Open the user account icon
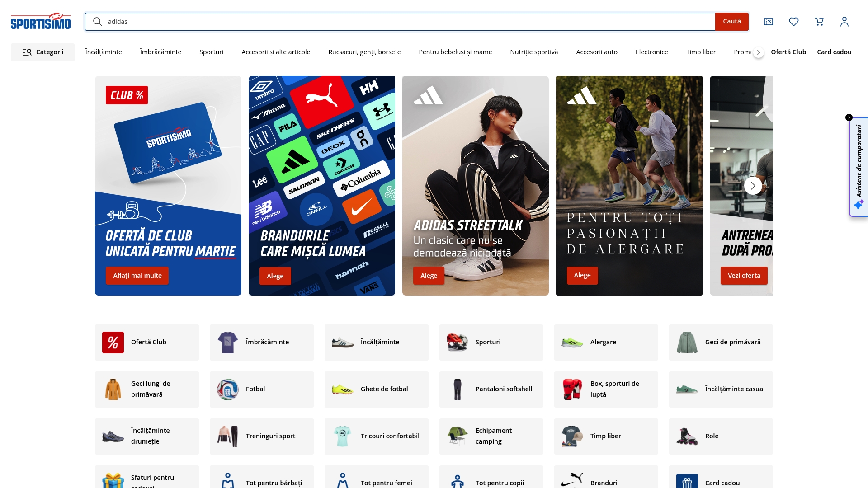 click(x=844, y=22)
